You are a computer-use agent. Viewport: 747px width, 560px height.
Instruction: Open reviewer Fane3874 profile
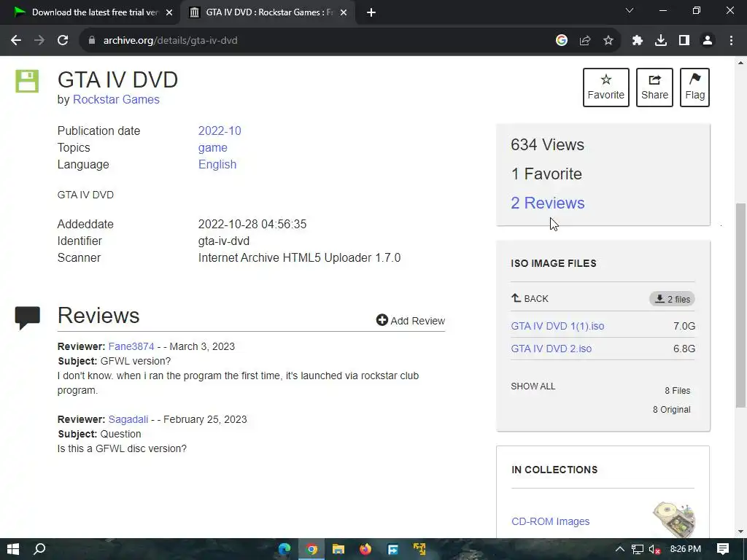pyautogui.click(x=131, y=346)
